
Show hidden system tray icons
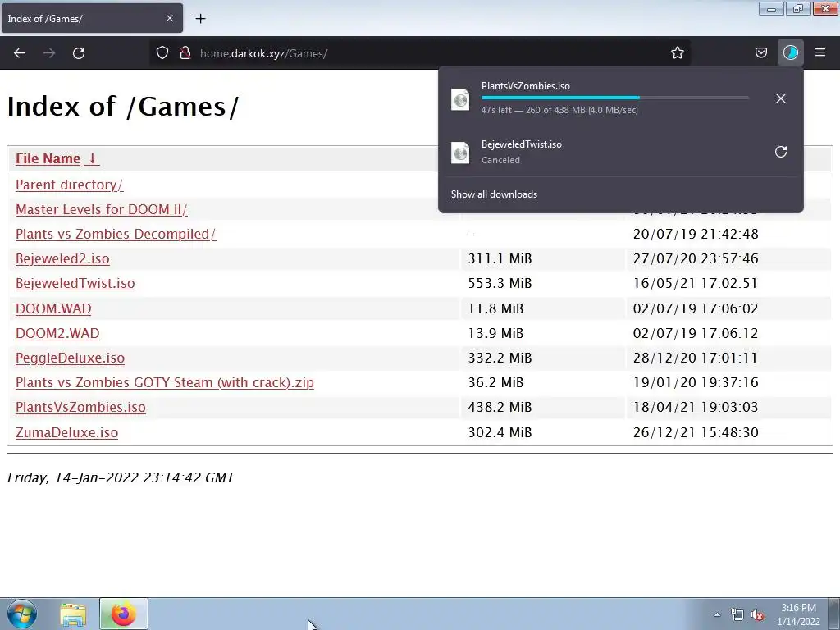click(717, 614)
